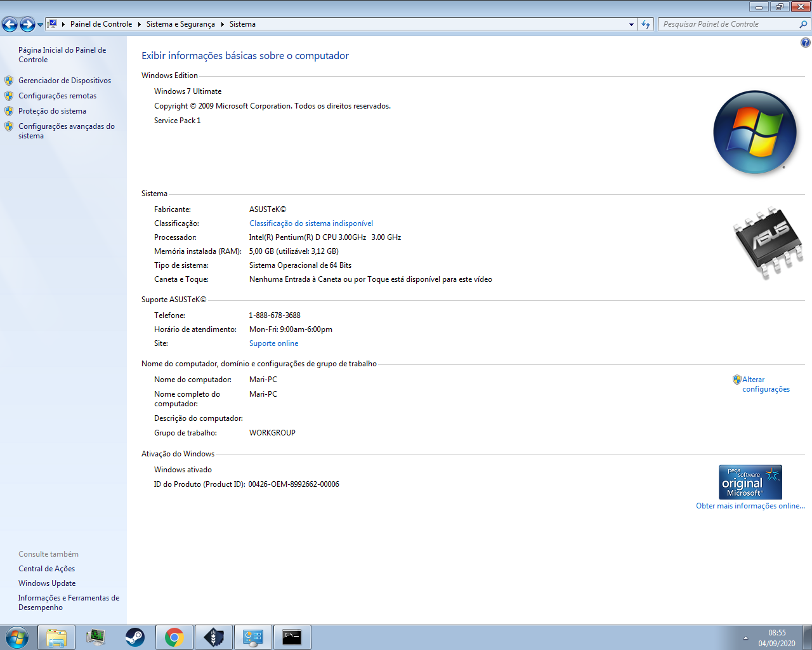Image resolution: width=812 pixels, height=650 pixels.
Task: Open Configurações remotas link
Action: (57, 96)
